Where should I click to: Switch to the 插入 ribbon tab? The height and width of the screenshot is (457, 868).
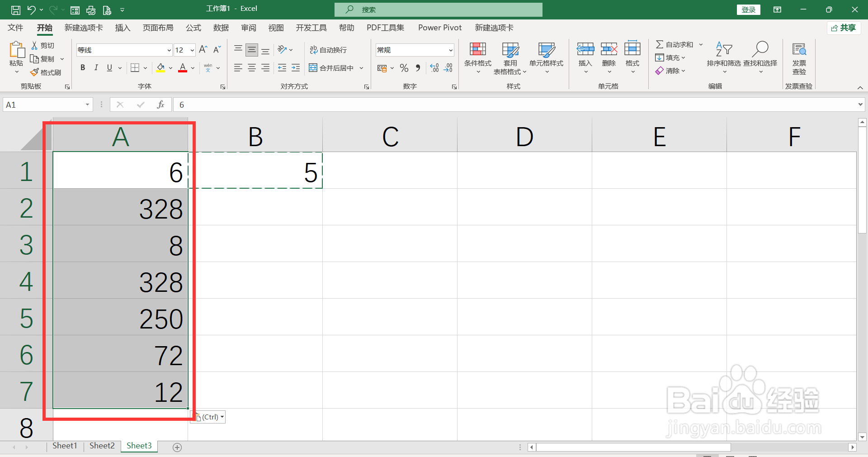[123, 28]
